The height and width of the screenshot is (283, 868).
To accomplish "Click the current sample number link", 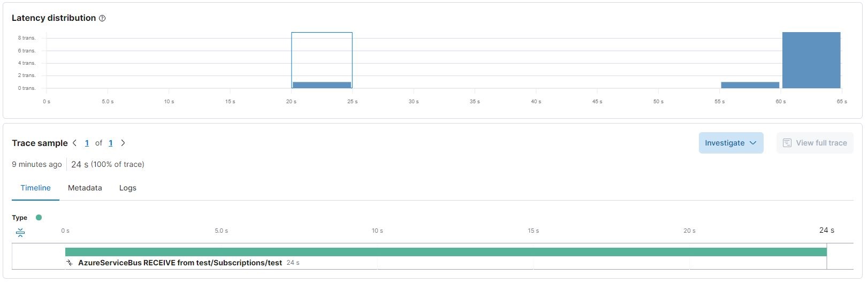I will coord(87,143).
